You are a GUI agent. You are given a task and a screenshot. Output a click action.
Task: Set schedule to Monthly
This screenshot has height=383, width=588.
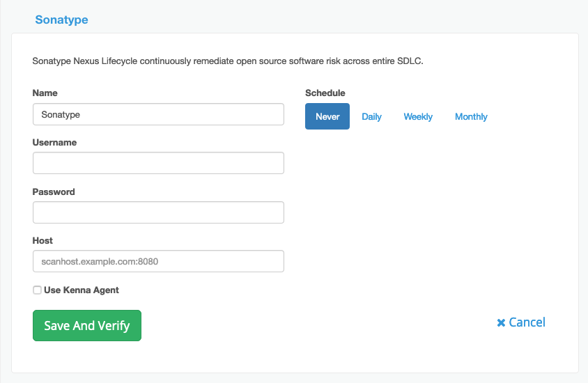click(x=471, y=116)
